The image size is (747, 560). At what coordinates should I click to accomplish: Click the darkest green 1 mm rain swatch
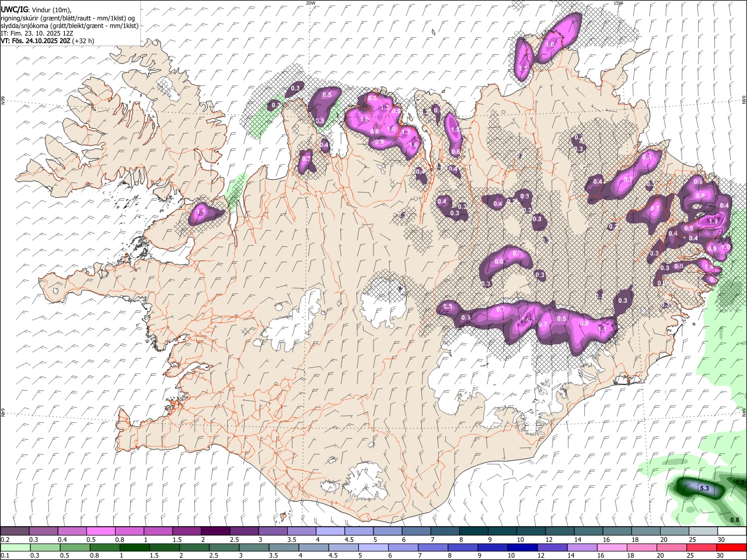(x=134, y=547)
